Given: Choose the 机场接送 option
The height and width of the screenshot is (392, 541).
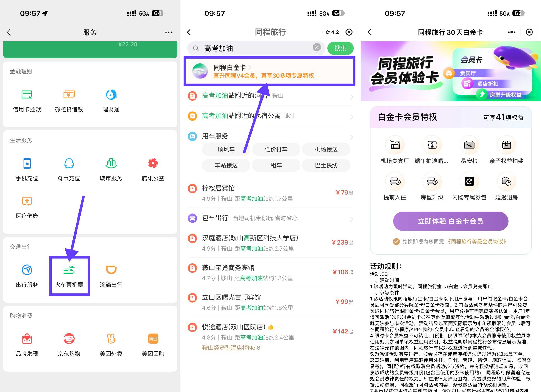Looking at the screenshot, I should point(326,149).
